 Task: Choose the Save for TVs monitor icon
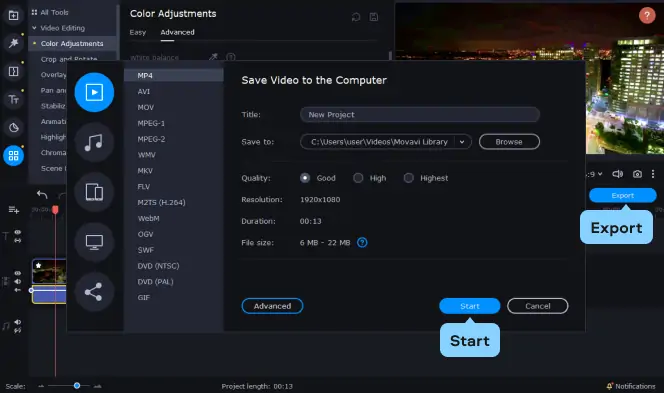click(x=94, y=242)
